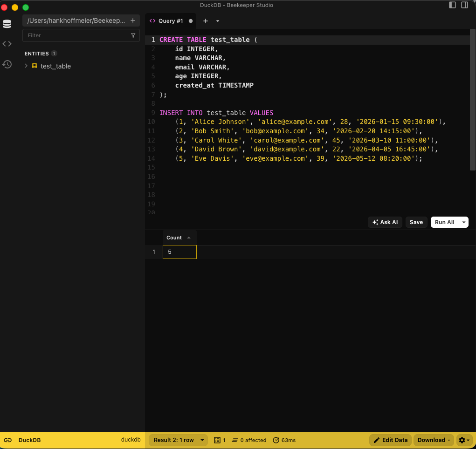476x449 pixels.
Task: Add a new query tab with plus
Action: coord(206,21)
